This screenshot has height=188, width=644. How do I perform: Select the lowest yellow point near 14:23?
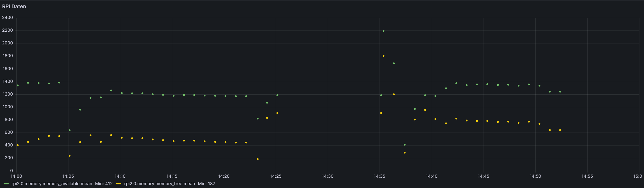point(258,159)
